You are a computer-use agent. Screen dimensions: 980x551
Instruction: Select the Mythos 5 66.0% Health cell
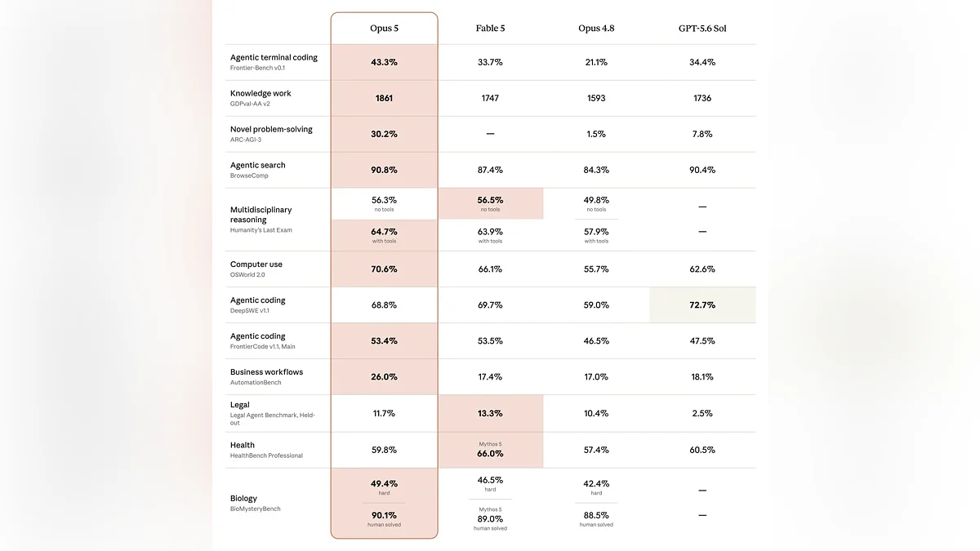pos(490,450)
